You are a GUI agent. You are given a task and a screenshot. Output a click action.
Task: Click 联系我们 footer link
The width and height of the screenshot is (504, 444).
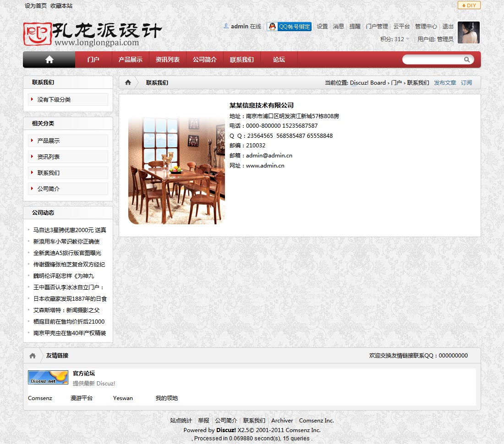pyautogui.click(x=254, y=421)
